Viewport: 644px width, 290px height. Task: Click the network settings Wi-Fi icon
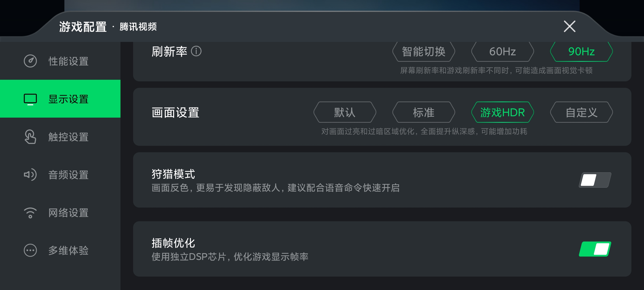pos(30,213)
